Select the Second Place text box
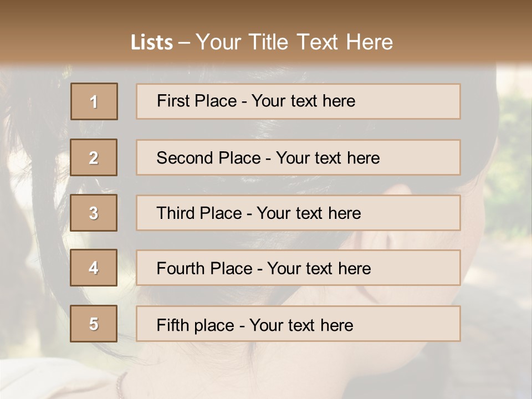Screen dimensions: 532x399 pos(298,157)
